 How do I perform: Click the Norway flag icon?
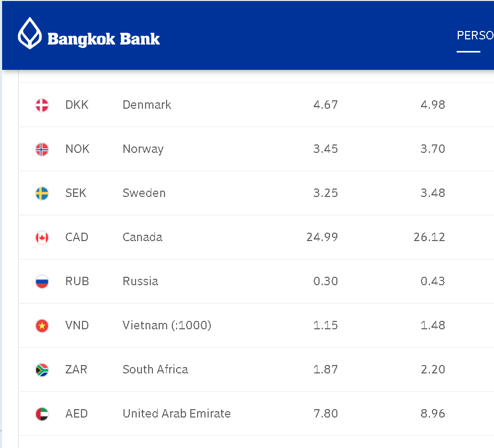[42, 149]
